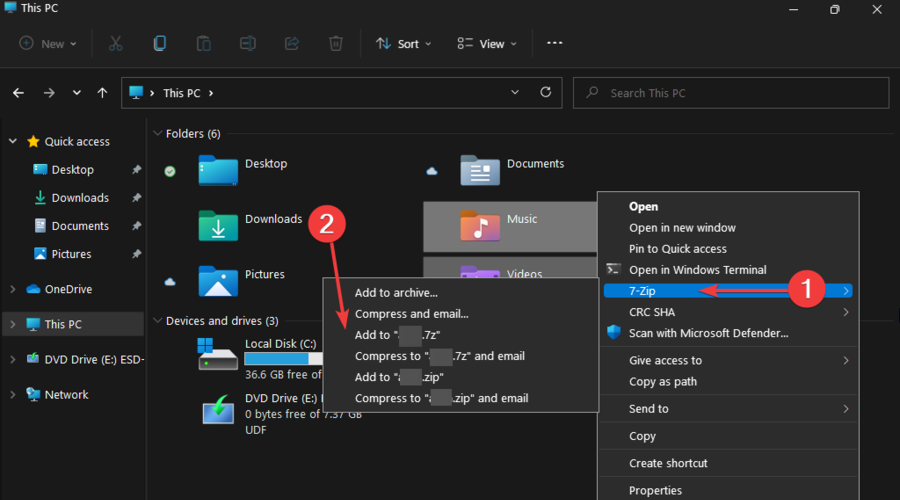Click the Cut scissors icon in toolbar
Viewport: 900px width, 500px height.
point(115,44)
